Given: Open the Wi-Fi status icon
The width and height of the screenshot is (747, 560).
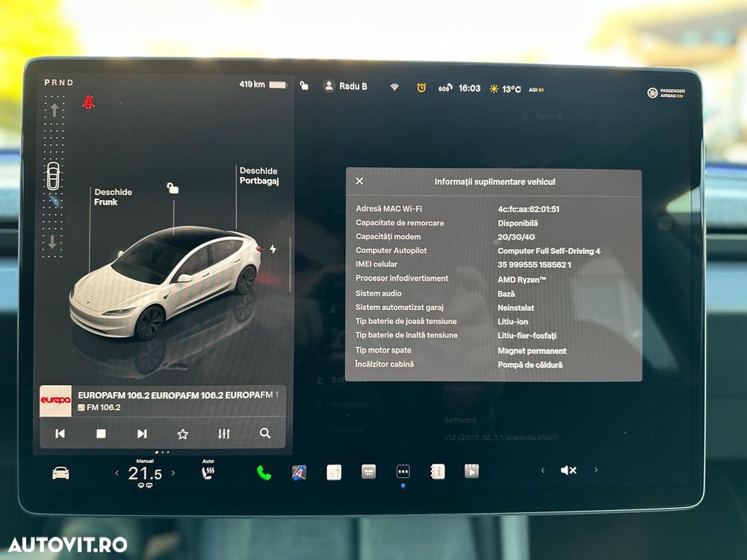Looking at the screenshot, I should 394,87.
